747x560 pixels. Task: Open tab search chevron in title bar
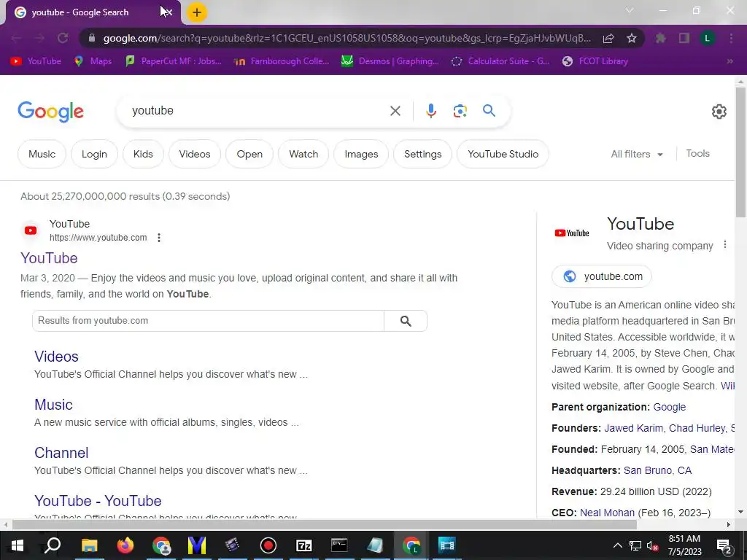point(630,10)
